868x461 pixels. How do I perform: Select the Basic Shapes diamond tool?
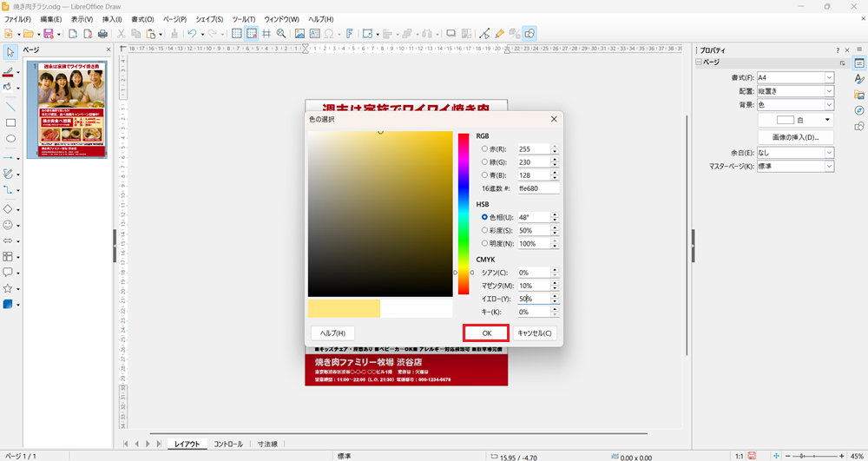(x=8, y=209)
